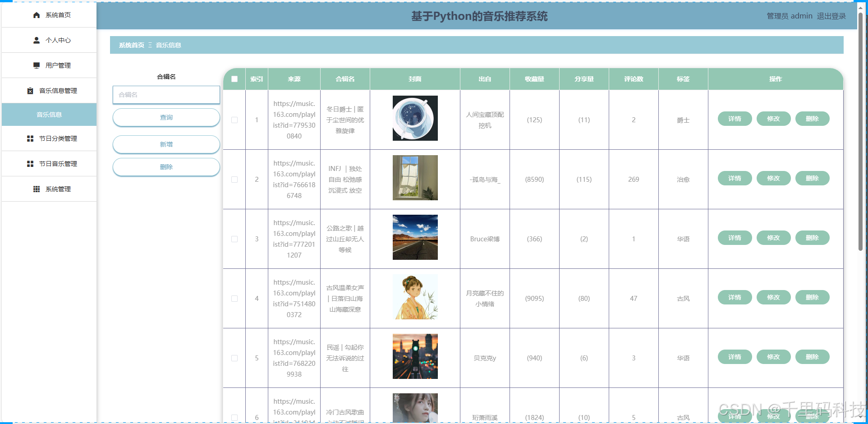868x424 pixels.
Task: Open 个人中心 in the sidebar
Action: [x=49, y=40]
